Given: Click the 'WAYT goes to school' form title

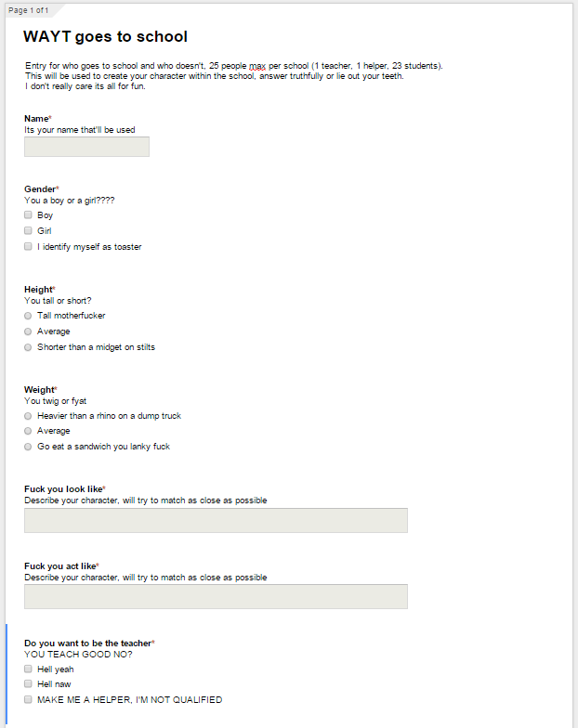Looking at the screenshot, I should tap(106, 37).
